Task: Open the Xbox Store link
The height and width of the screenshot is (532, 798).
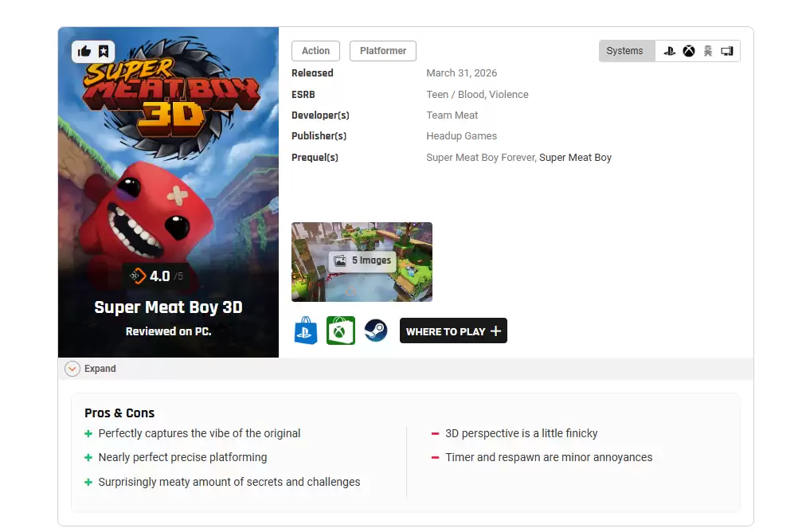Action: point(341,331)
